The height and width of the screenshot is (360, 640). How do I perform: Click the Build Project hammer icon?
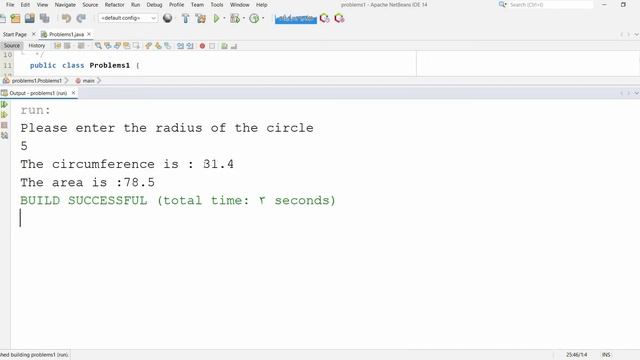pyautogui.click(x=186, y=18)
